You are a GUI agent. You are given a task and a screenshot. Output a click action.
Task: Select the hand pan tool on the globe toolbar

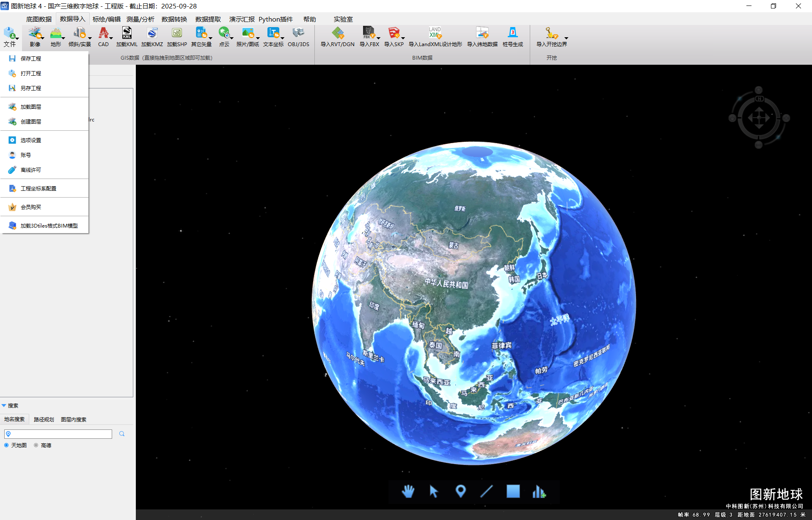point(408,491)
